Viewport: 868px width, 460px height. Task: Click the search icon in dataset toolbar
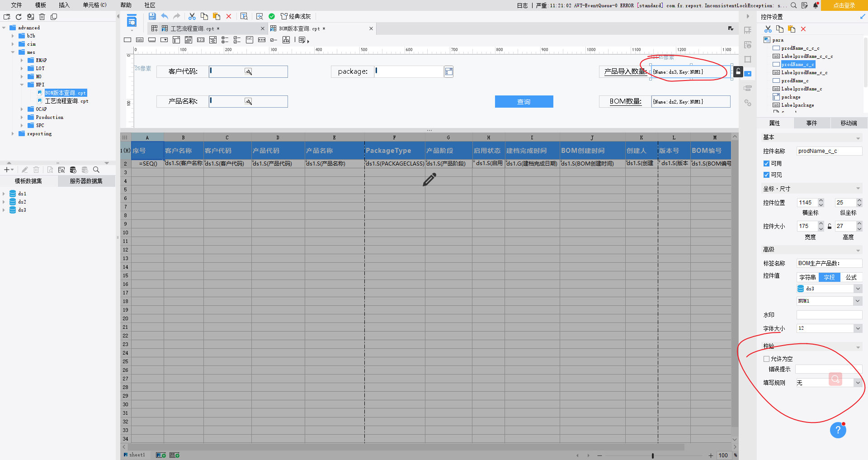point(96,170)
